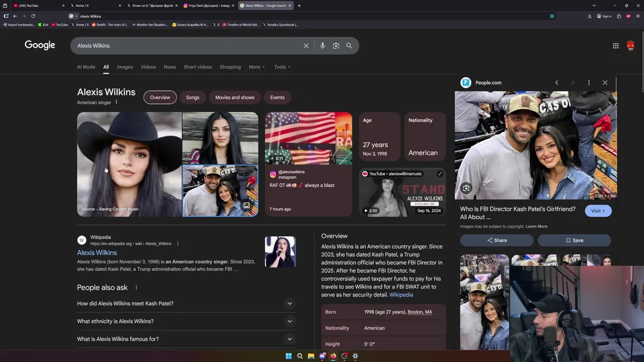
Task: Click inside the Google search input field
Action: point(186,46)
